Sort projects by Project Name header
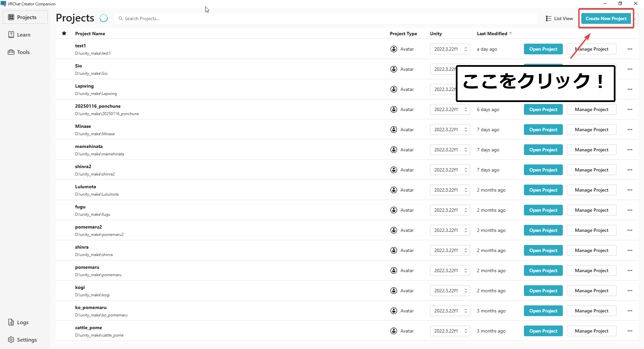 90,34
